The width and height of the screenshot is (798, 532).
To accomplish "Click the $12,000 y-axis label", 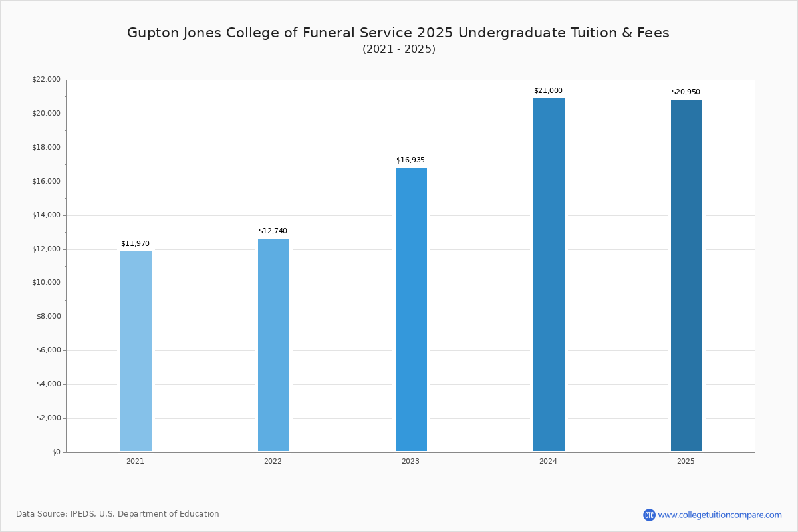I will 46,249.
